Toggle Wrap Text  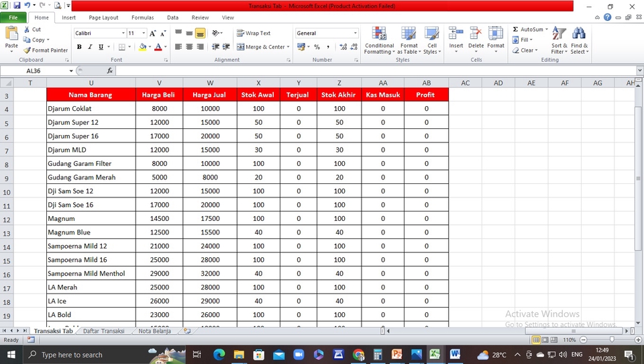[254, 34]
